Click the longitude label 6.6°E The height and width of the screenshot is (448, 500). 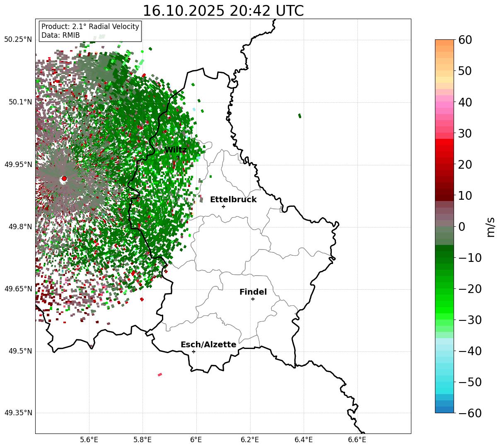tap(357, 440)
